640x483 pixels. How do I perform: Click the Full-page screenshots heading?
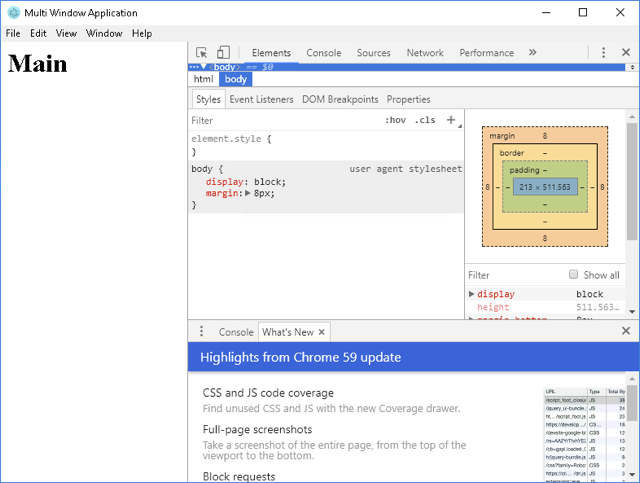pyautogui.click(x=258, y=430)
